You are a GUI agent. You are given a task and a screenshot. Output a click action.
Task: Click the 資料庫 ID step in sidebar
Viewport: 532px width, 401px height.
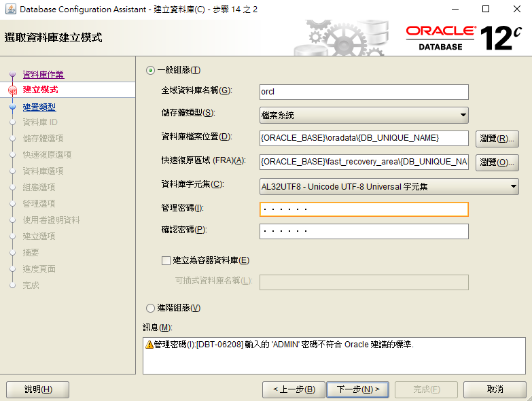point(40,122)
